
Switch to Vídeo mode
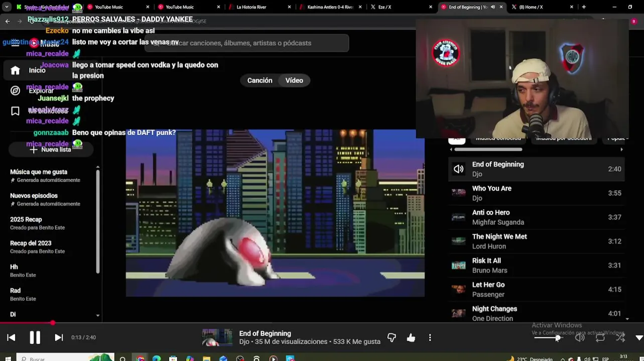(294, 80)
